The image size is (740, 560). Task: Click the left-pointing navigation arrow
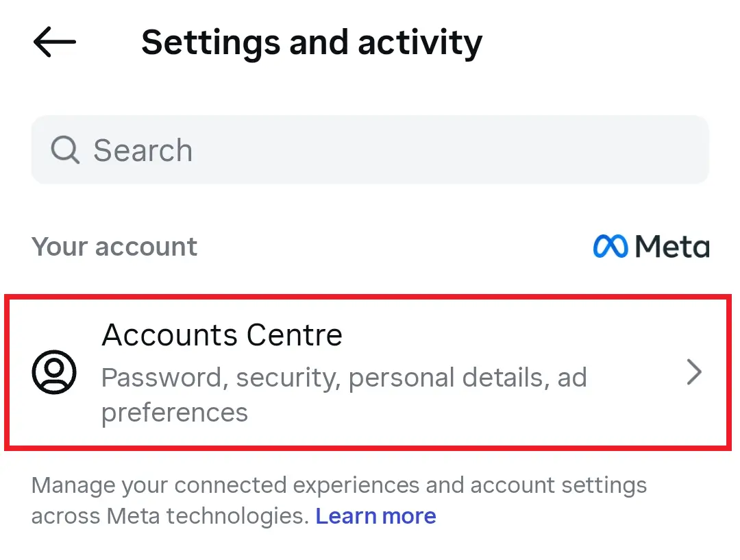[53, 42]
